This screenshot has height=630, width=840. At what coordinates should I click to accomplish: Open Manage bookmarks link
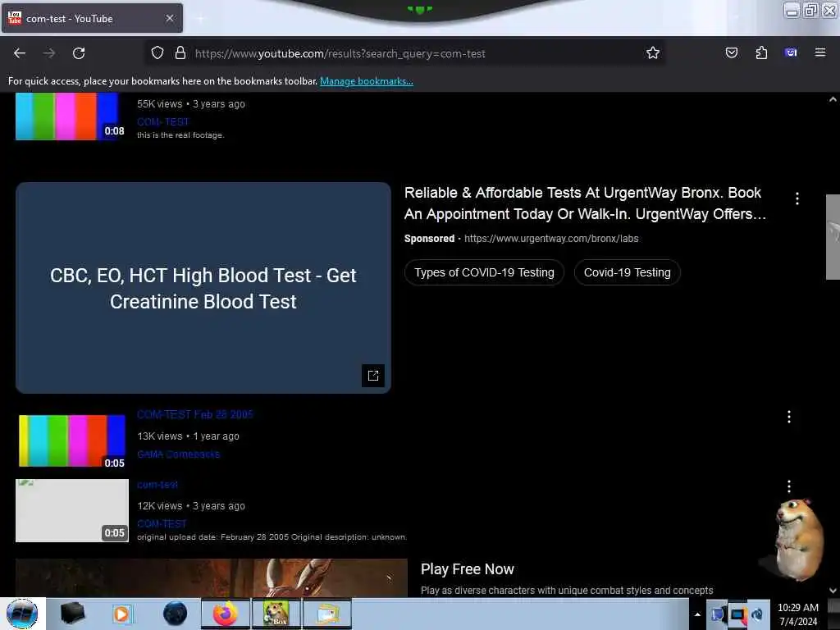(367, 81)
